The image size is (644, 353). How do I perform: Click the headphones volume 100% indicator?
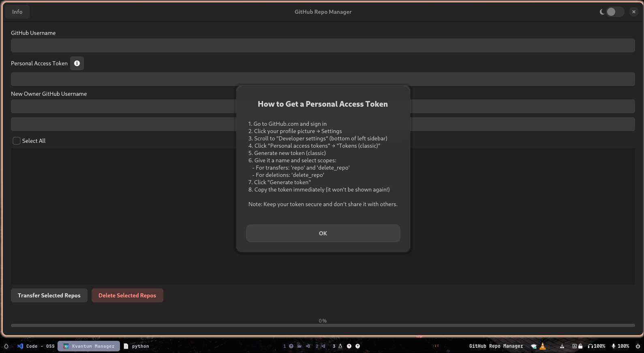click(x=597, y=346)
